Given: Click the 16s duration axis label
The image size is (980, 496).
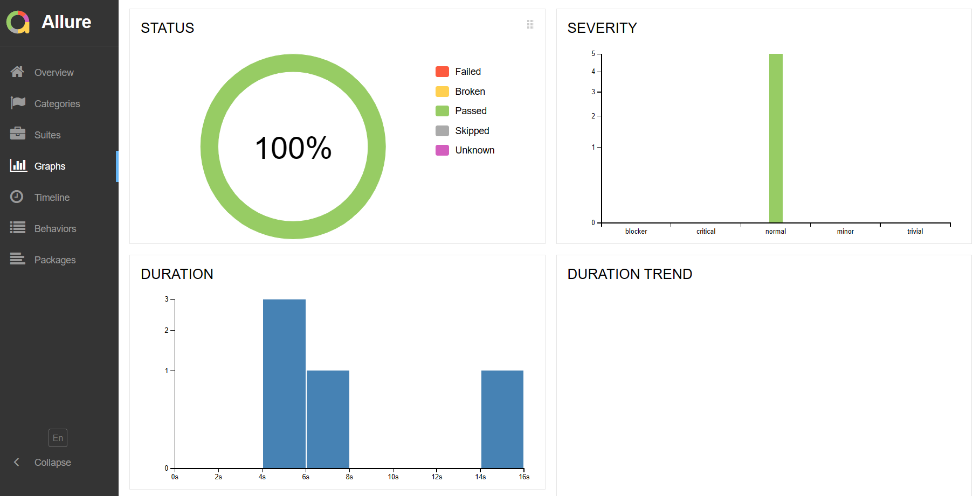Looking at the screenshot, I should coord(524,477).
